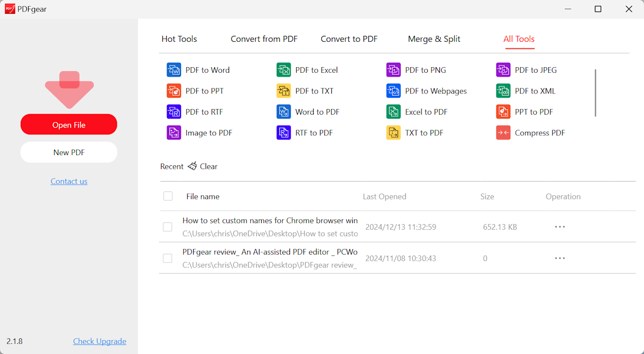Click the Image to PDF tool icon
Screen dimensions: 644x354
pyautogui.click(x=174, y=133)
